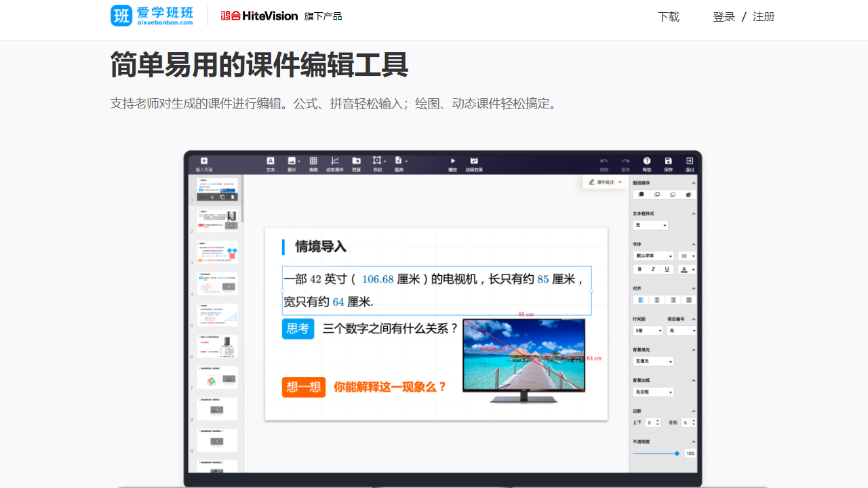Open the 表格 table tool
Screen dimensions: 868x488
(313, 163)
